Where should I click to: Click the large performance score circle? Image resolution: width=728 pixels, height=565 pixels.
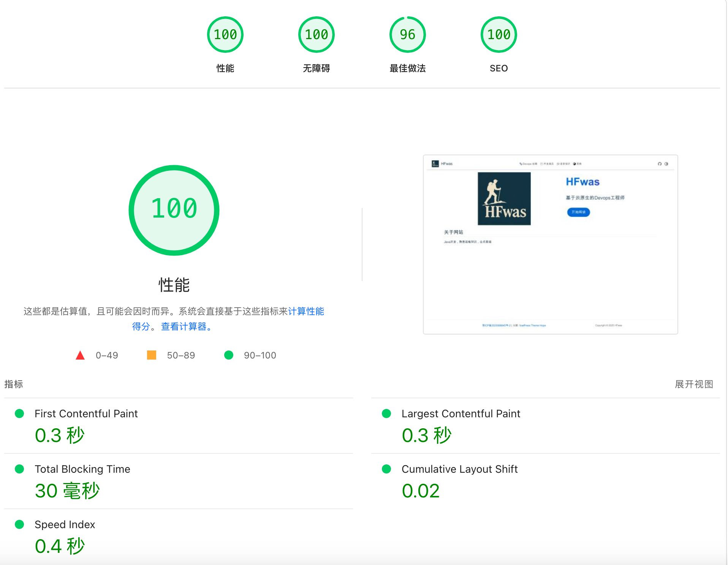click(x=174, y=210)
